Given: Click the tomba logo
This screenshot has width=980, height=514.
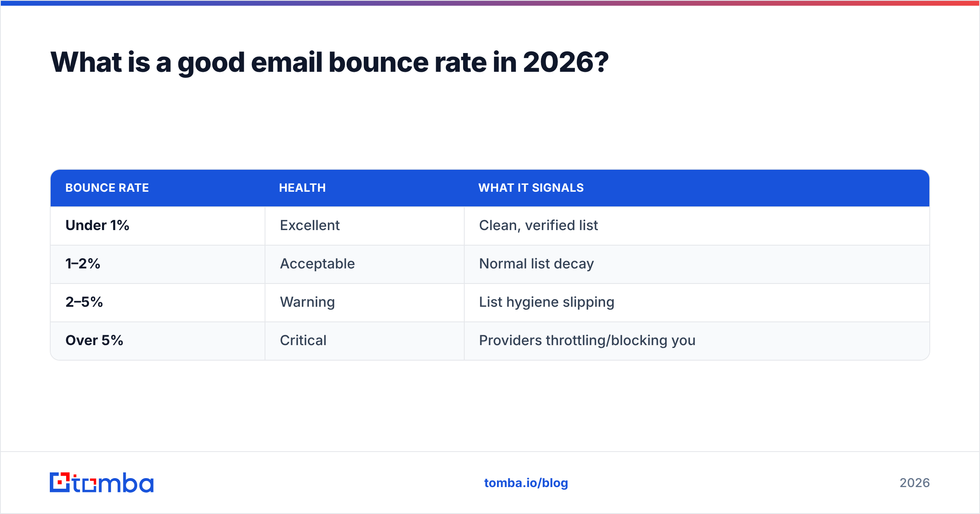Looking at the screenshot, I should click(x=102, y=483).
